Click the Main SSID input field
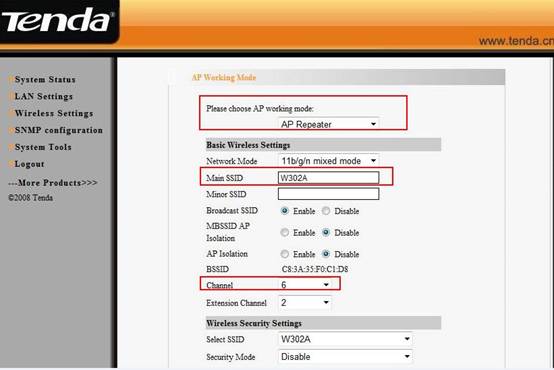The image size is (554, 370). point(328,177)
